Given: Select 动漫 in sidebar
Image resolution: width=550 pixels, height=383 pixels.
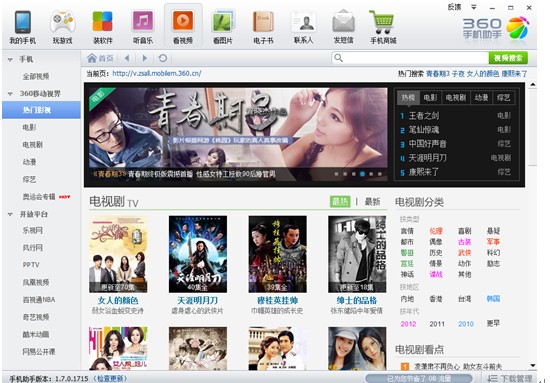Looking at the screenshot, I should point(29,162).
